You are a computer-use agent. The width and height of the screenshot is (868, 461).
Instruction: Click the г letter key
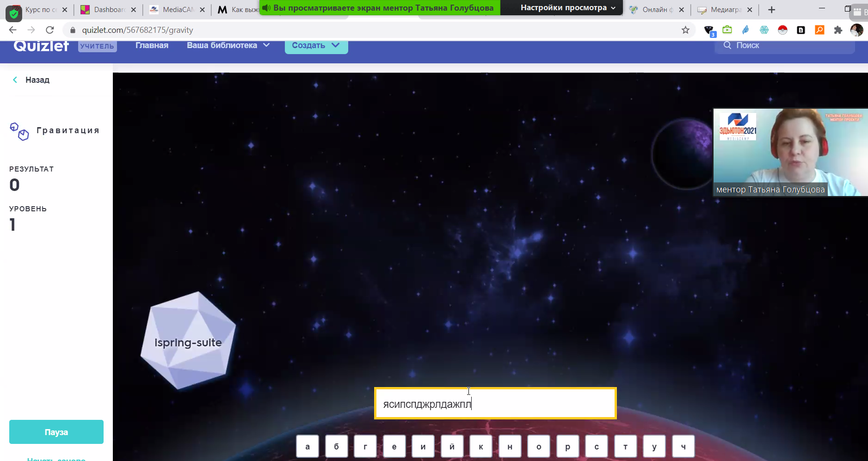365,447
